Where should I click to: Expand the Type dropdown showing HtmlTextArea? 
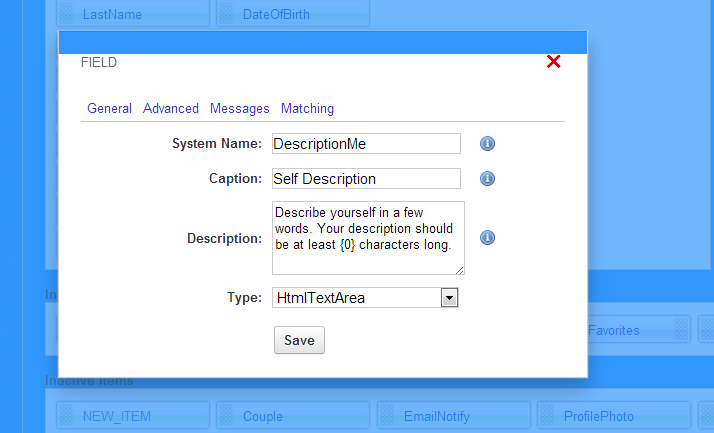coord(449,297)
